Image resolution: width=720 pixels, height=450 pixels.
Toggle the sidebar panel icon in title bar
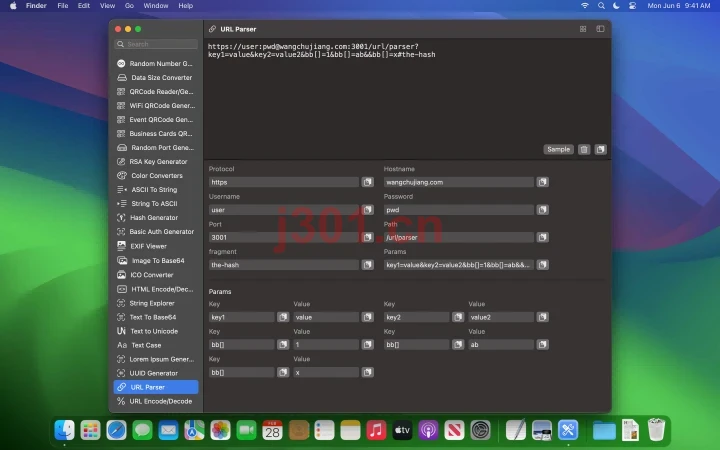coord(600,29)
